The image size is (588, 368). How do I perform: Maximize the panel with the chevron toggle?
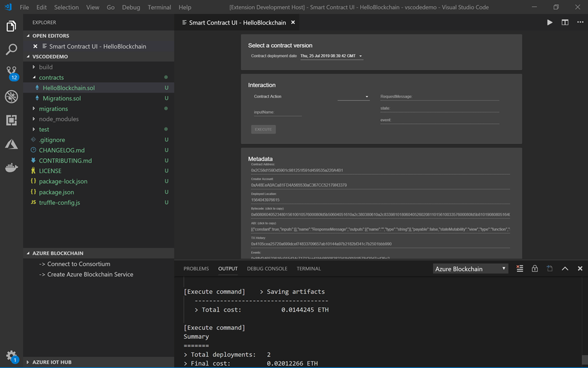pos(565,268)
